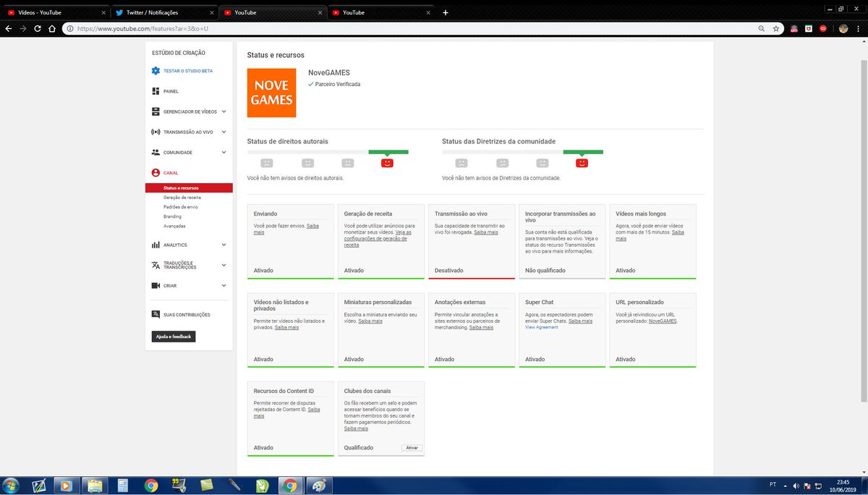
Task: Switch to the last YouTube tab
Action: (x=380, y=12)
